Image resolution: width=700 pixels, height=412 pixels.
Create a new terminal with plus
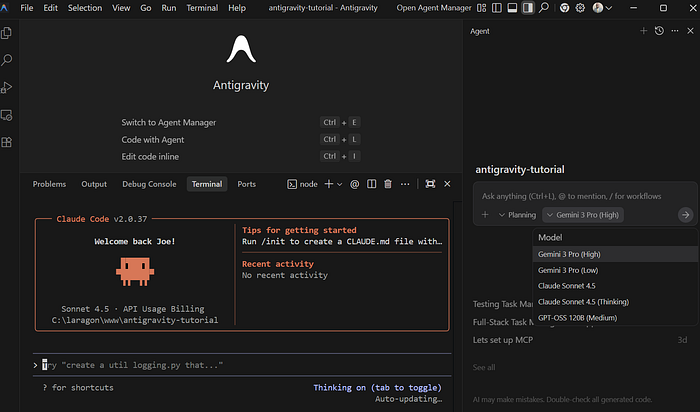pos(329,184)
